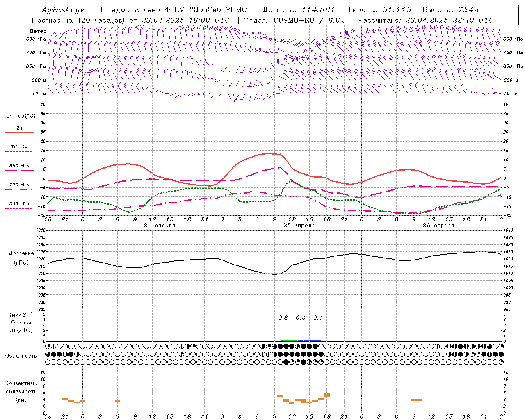Click the solid red 2м legend line

click(x=19, y=133)
